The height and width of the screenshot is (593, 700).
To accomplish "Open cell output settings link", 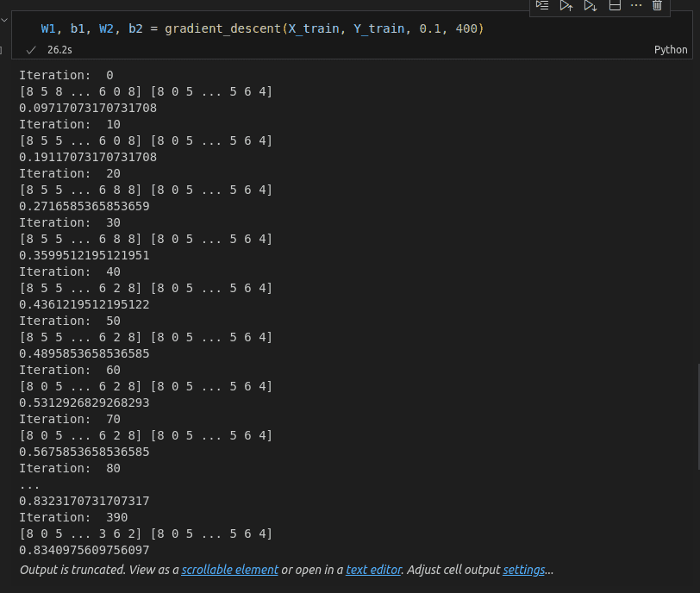I will point(523,570).
